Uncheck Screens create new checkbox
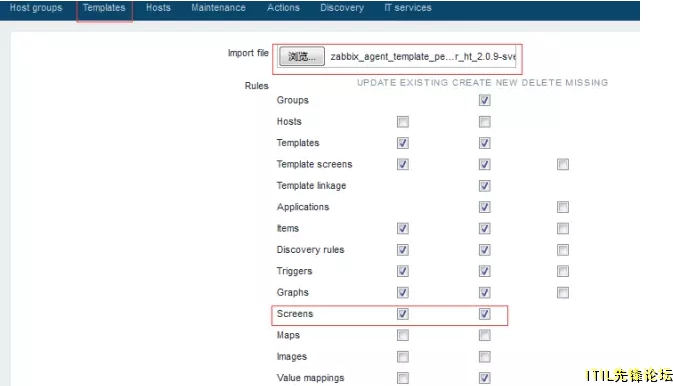The height and width of the screenshot is (386, 673). pyautogui.click(x=485, y=314)
